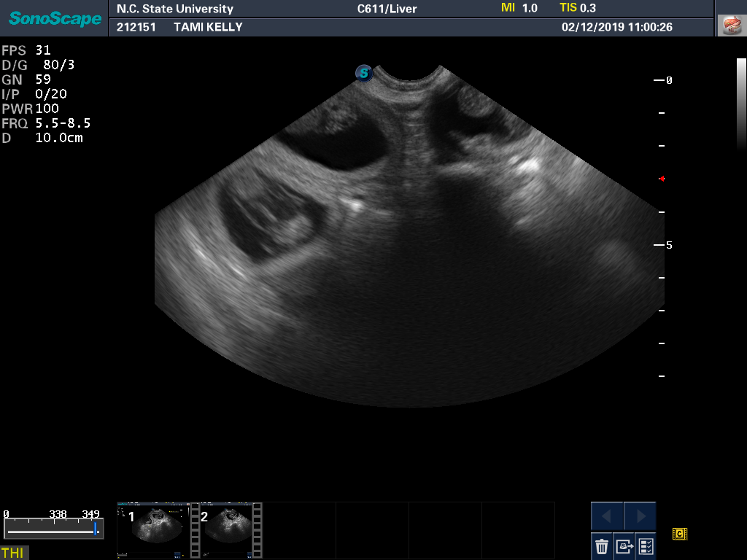Screen dimensions: 747x560
Task: Click the red focus position marker
Action: 662,178
